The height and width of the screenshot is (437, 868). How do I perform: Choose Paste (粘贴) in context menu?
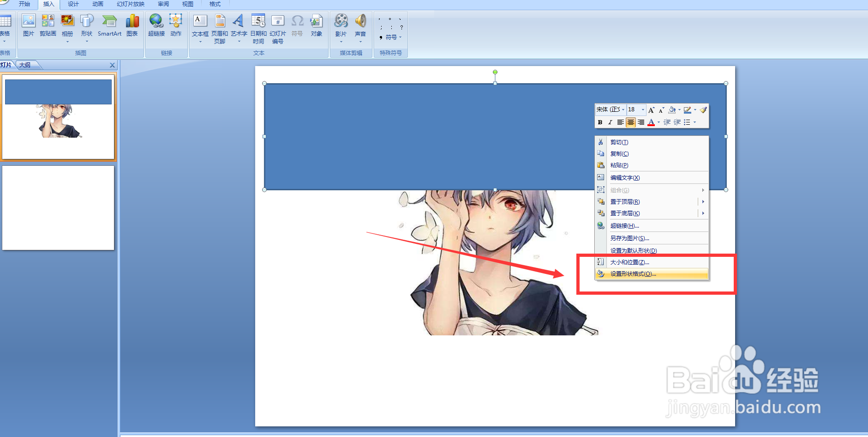click(652, 165)
